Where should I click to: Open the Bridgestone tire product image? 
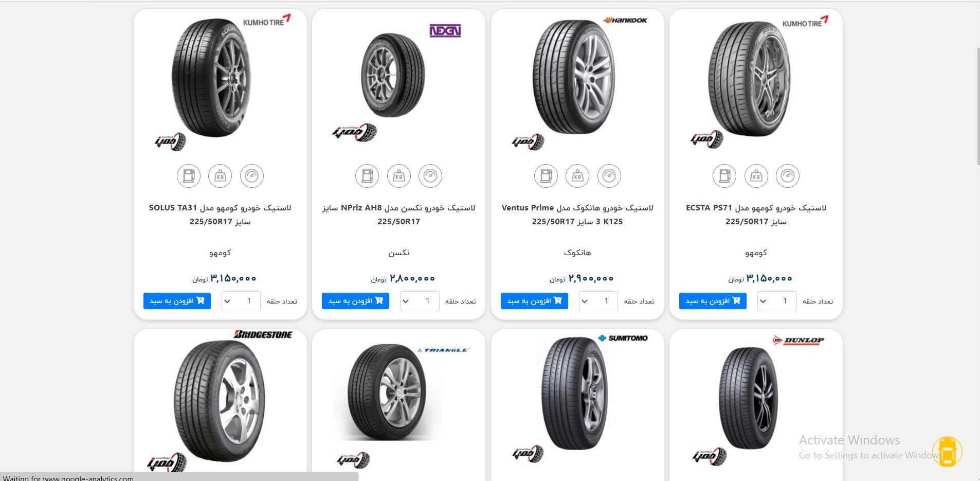coord(220,400)
